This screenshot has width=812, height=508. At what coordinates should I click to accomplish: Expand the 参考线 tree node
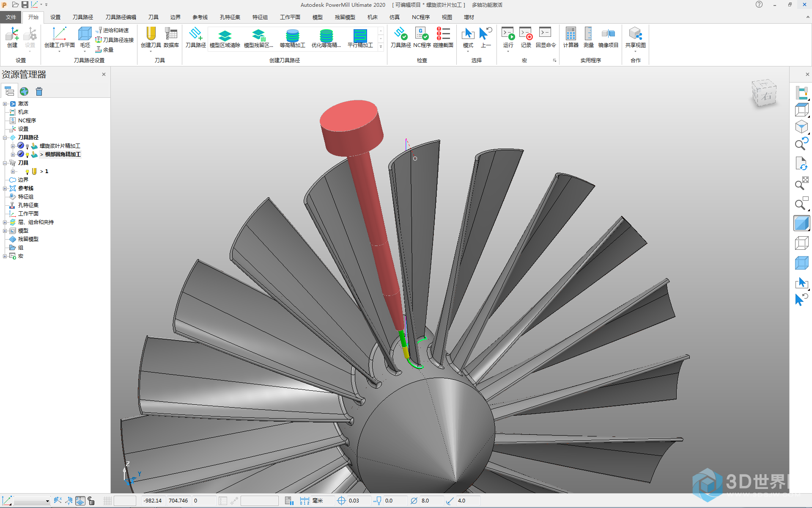tap(5, 188)
